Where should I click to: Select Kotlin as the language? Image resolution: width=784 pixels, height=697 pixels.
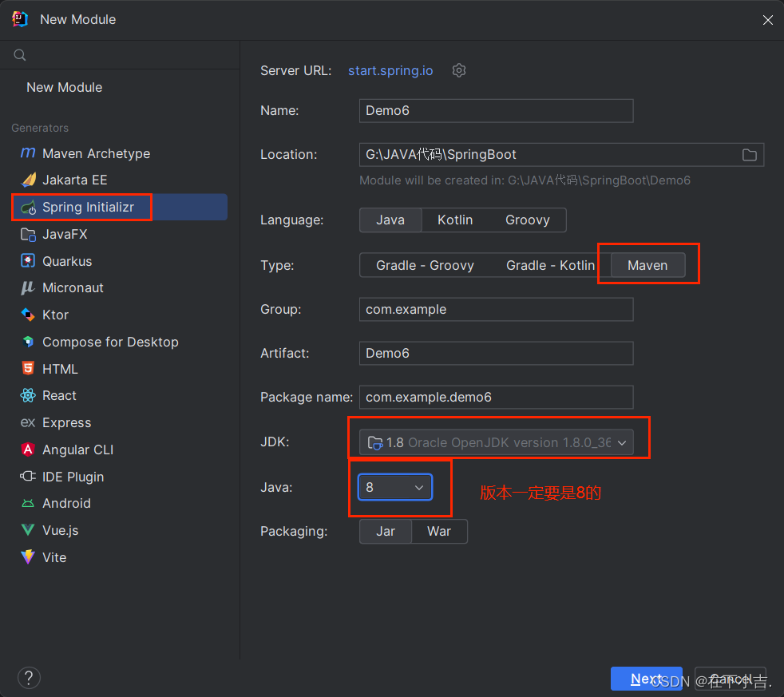455,220
